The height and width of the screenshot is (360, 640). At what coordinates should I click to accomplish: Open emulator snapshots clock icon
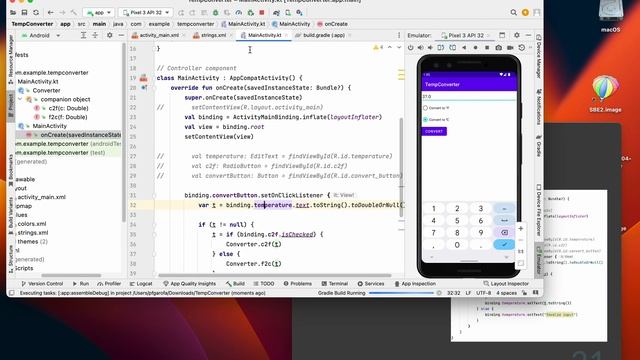click(522, 48)
